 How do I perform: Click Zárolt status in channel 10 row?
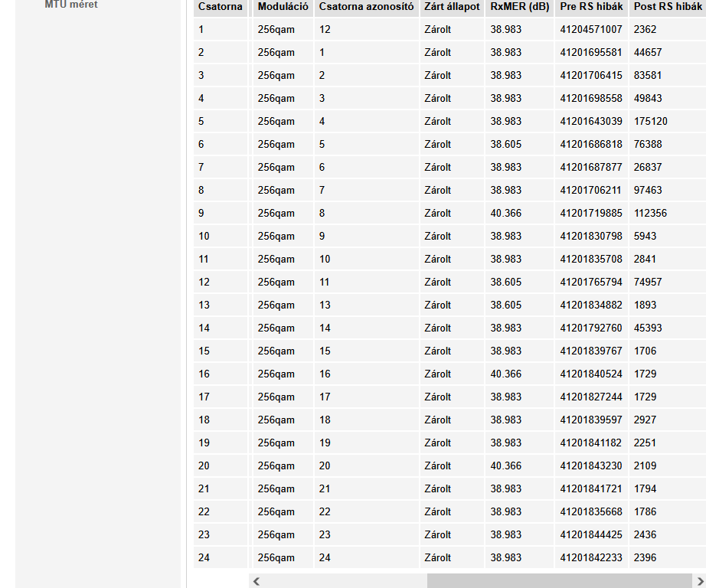437,236
